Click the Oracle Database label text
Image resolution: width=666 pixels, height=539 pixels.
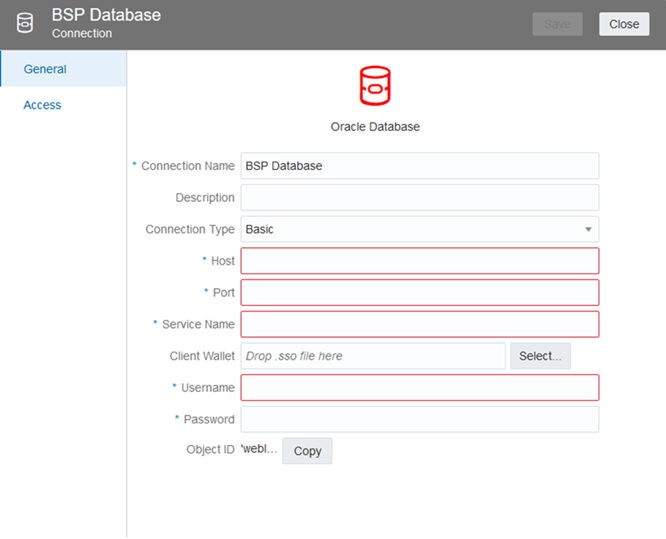[375, 127]
